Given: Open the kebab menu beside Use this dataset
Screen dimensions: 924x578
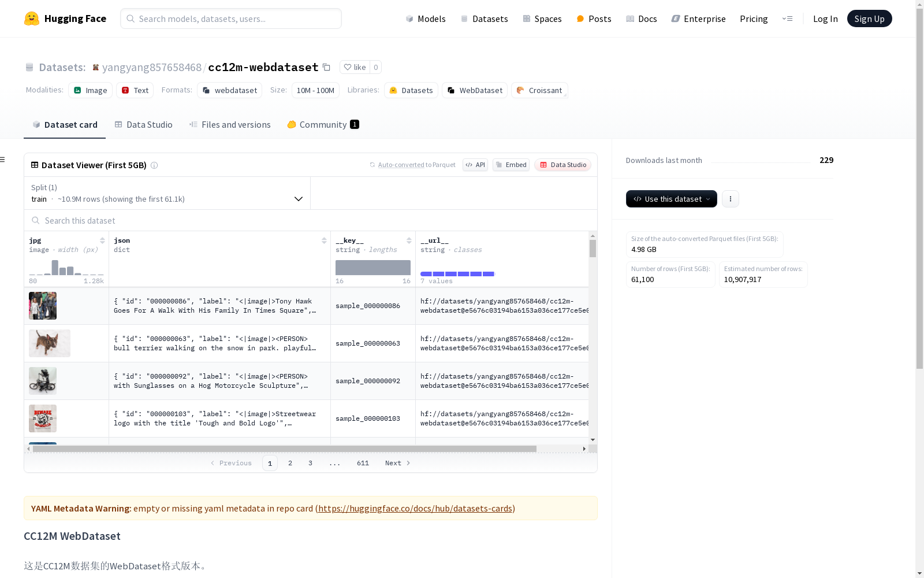Looking at the screenshot, I should pyautogui.click(x=730, y=199).
